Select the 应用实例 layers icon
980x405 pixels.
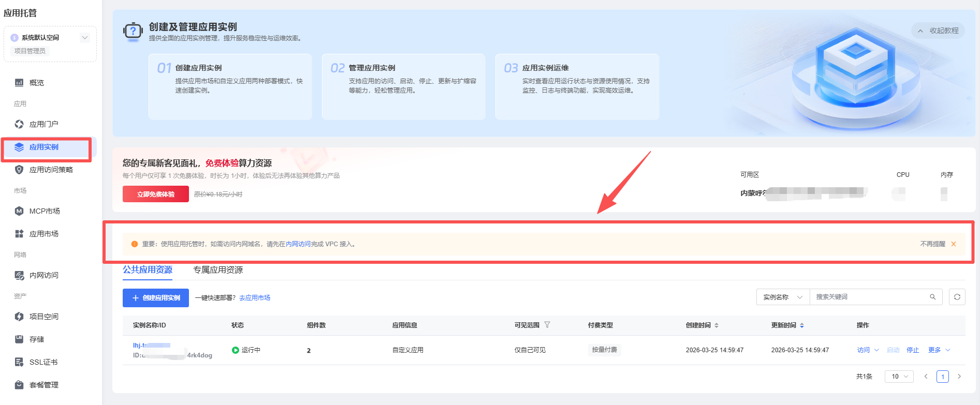coord(19,147)
